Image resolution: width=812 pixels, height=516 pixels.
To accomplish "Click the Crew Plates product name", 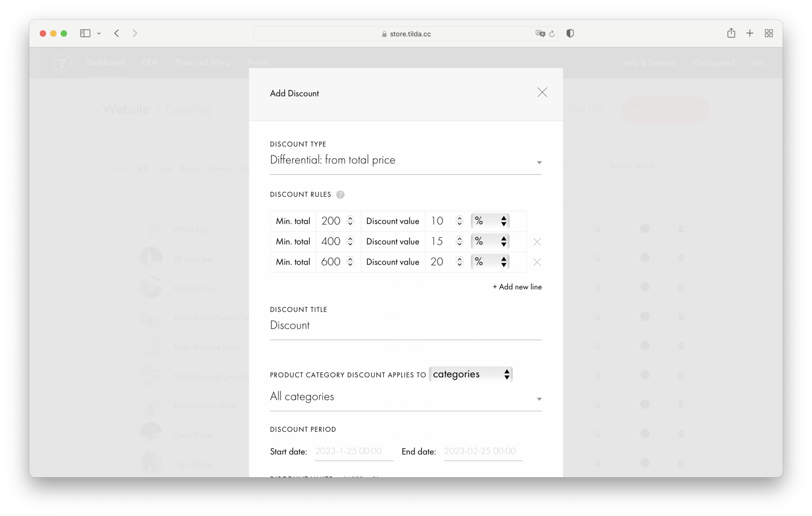I will [193, 435].
